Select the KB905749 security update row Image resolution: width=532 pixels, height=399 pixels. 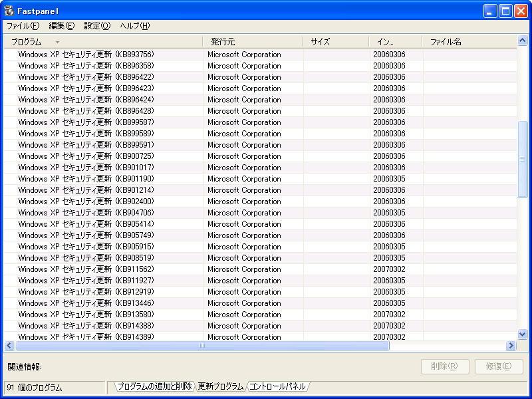pos(260,235)
